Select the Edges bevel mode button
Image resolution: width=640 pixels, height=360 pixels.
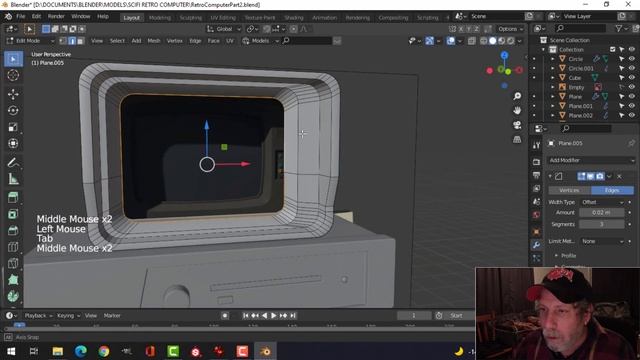(x=612, y=190)
